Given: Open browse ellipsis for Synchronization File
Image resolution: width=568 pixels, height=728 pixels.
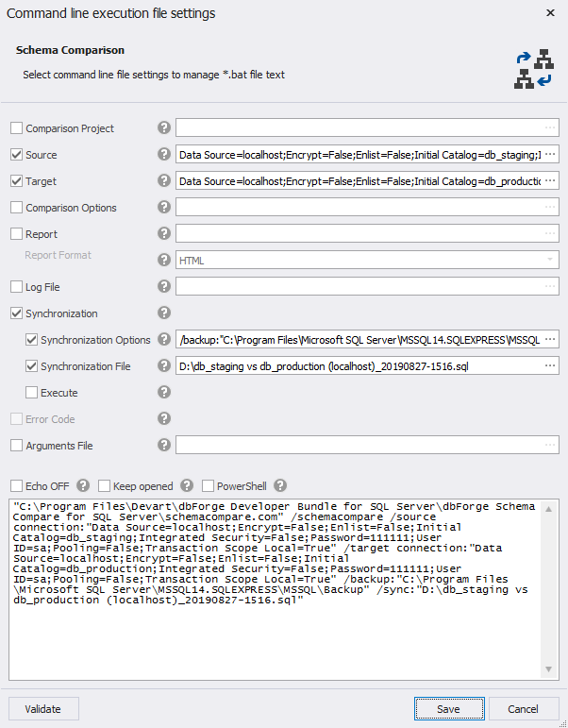Looking at the screenshot, I should point(550,366).
